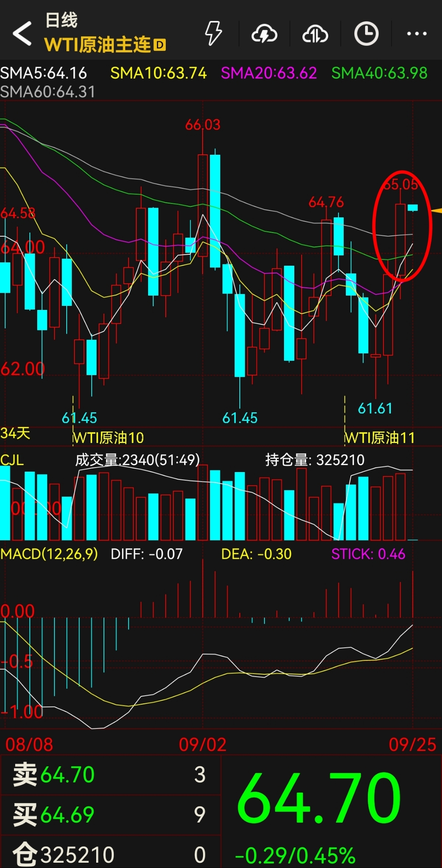Select the WTI原油10 contract marker
Viewport: 442px width, 868px height.
point(108,438)
